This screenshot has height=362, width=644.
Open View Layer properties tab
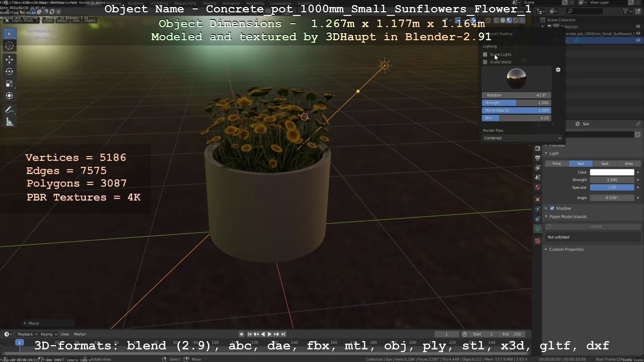pos(537,168)
